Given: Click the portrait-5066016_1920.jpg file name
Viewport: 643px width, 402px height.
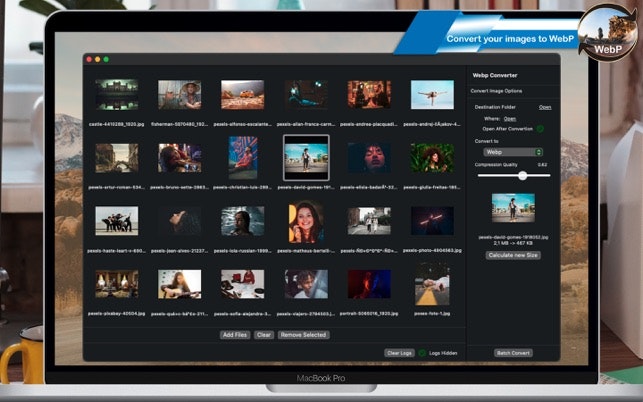Looking at the screenshot, I should coord(369,313).
